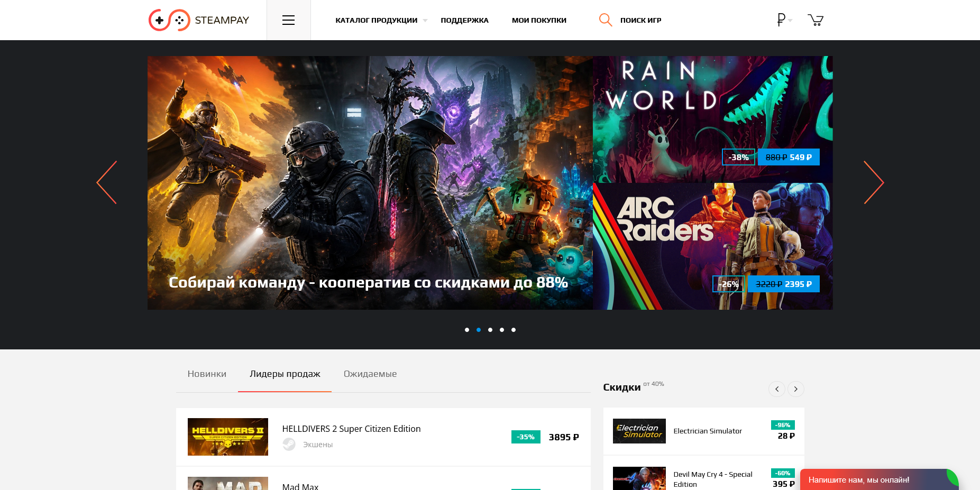Show next banner slide with right arrow
The width and height of the screenshot is (980, 490).
pos(874,182)
